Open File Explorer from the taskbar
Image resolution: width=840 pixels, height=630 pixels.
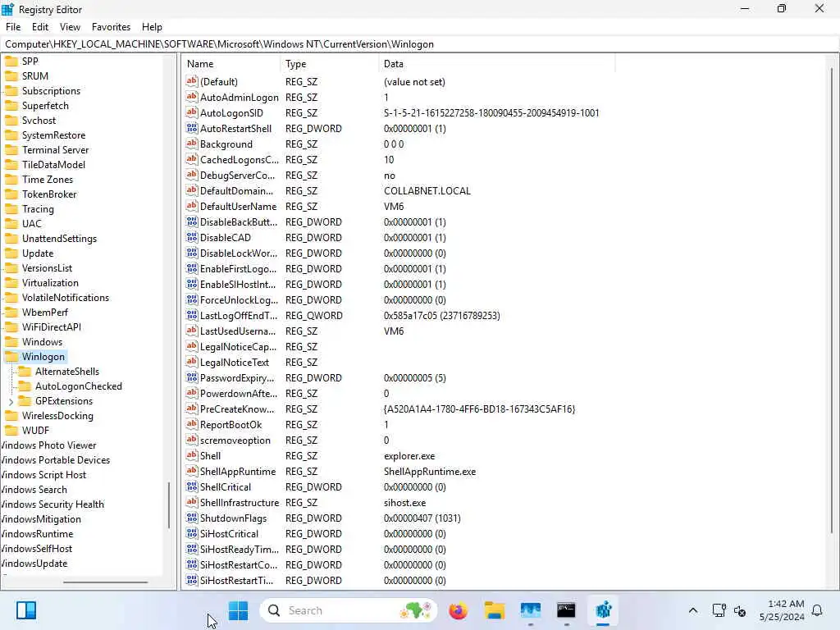[495, 610]
